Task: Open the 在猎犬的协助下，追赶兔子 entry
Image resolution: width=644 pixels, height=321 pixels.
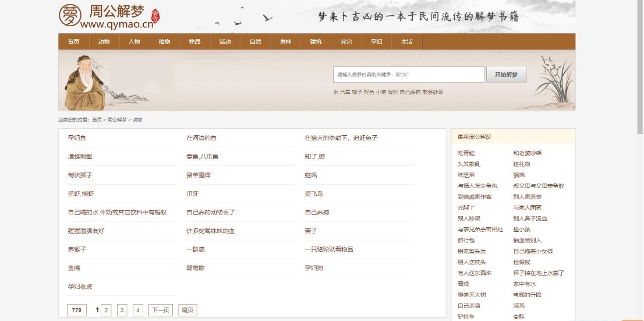Action: pos(341,138)
